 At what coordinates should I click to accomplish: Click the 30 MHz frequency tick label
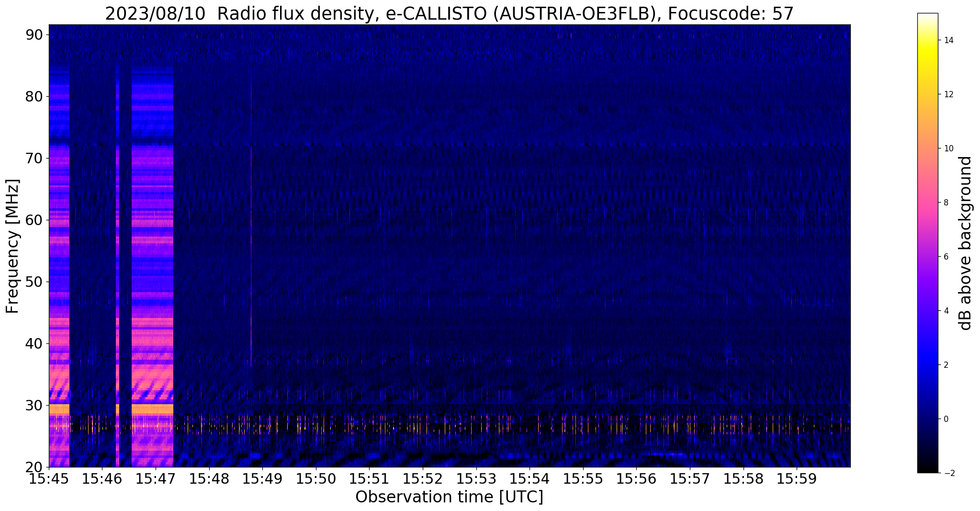pyautogui.click(x=34, y=405)
